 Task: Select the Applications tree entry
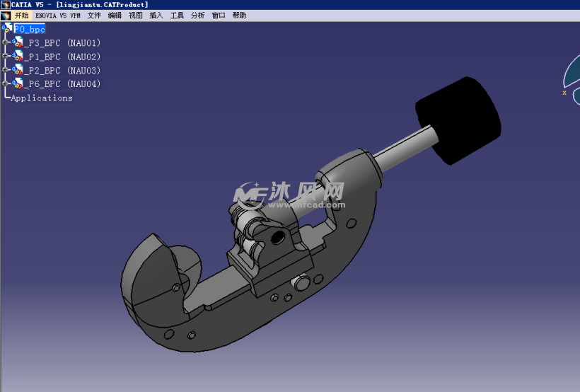[42, 98]
